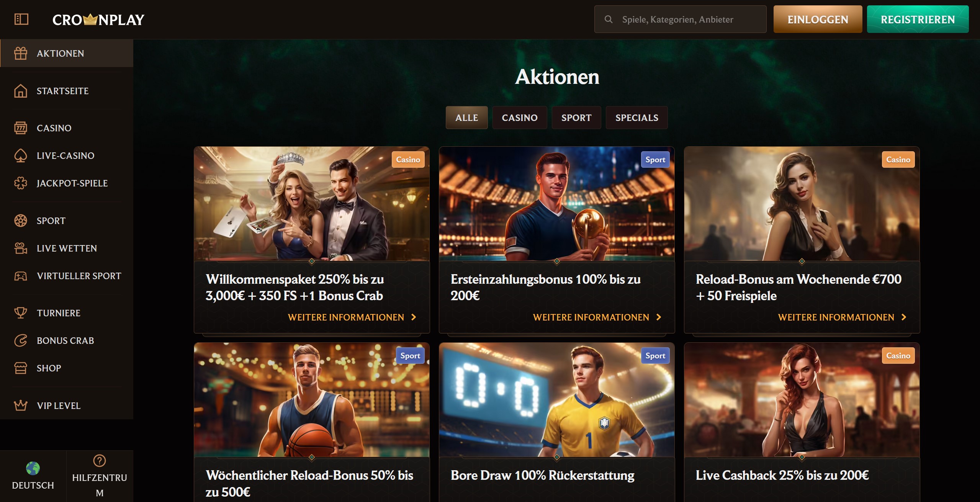Select the Specials filter tab

tap(636, 118)
